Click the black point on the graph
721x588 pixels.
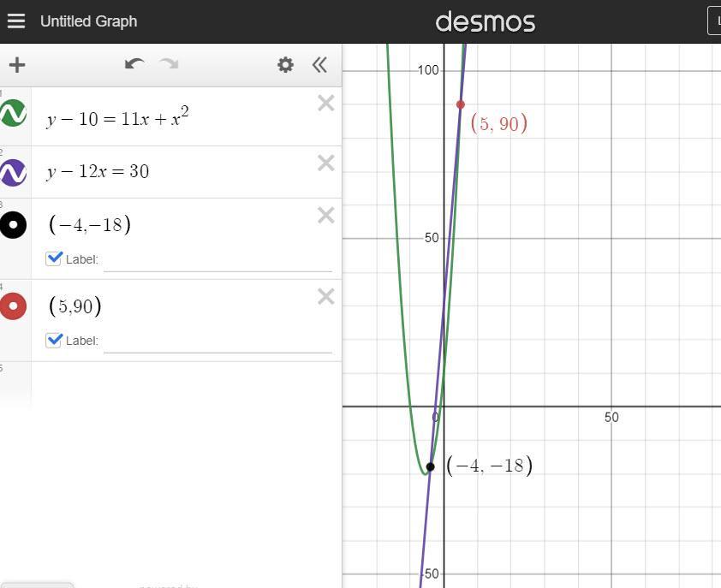(x=430, y=467)
